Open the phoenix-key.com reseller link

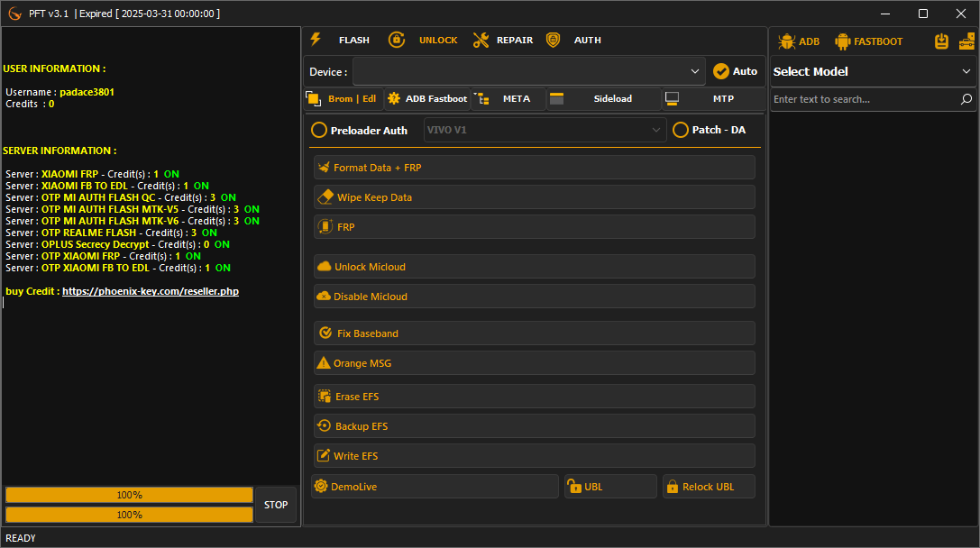[151, 290]
